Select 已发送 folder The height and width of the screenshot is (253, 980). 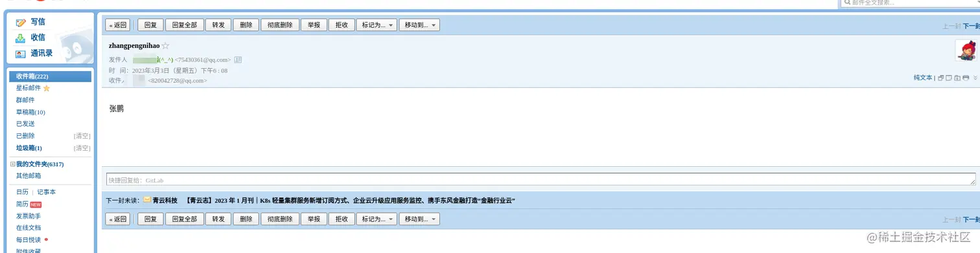pos(25,124)
